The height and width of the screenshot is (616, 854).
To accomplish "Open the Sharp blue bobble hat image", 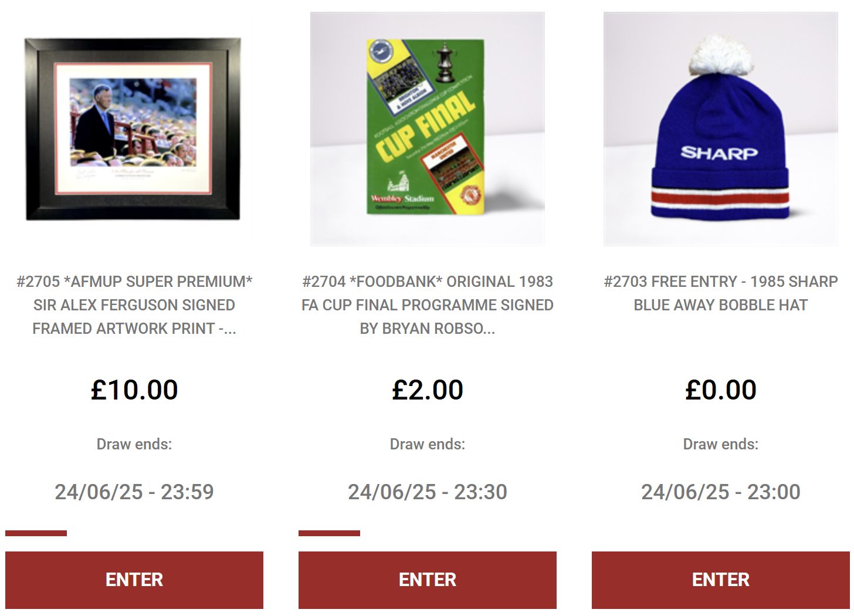I will tap(721, 129).
